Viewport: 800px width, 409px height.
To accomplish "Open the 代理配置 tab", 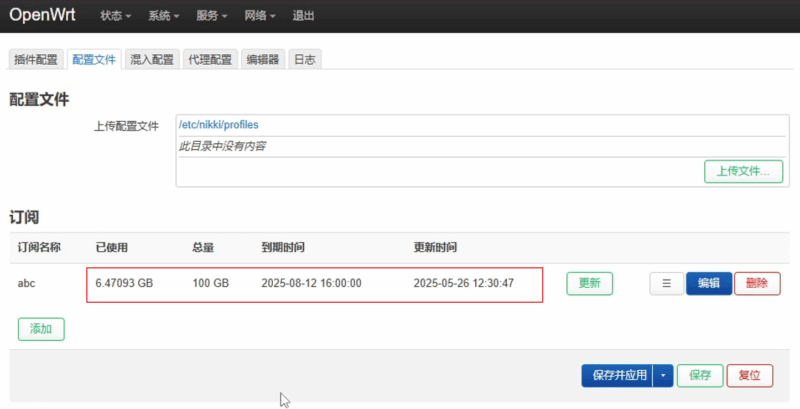I will [211, 60].
